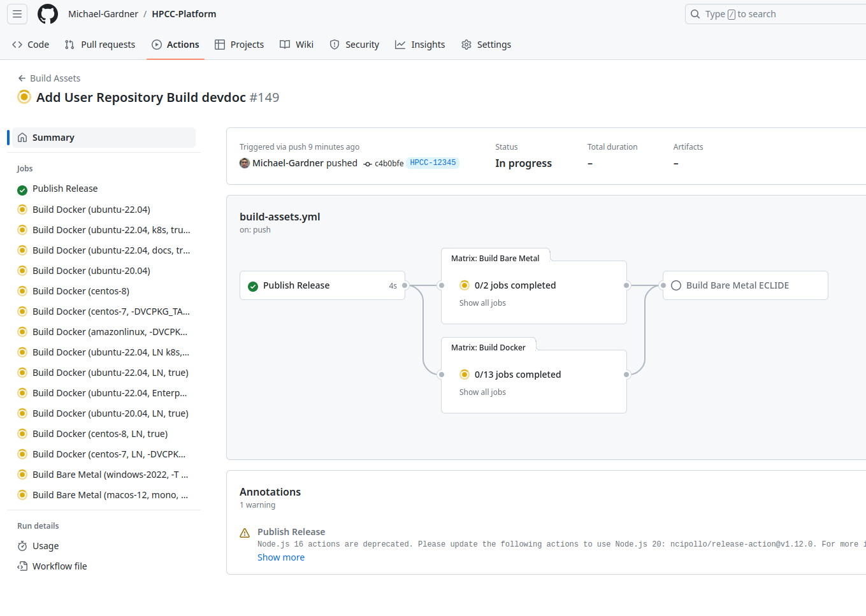866x616 pixels.
Task: Expand Show all jobs under Build Bare Metal
Action: click(482, 303)
